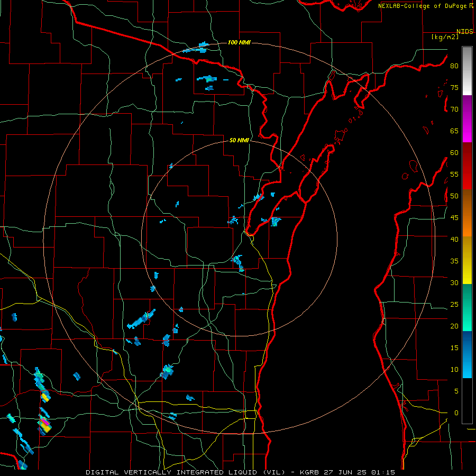
Task: Click the 40 value on the VIL scale
Action: point(454,239)
